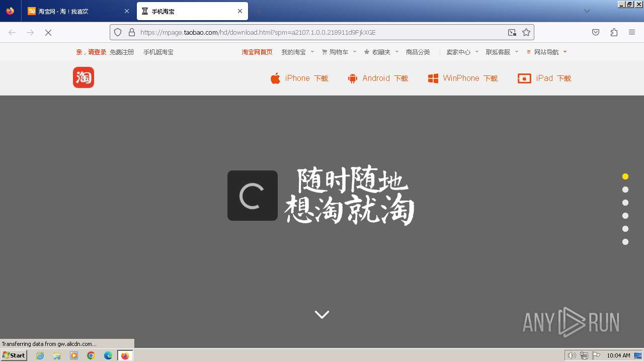The image size is (644, 362).
Task: Select the sixth page indicator dot
Action: [x=625, y=242]
